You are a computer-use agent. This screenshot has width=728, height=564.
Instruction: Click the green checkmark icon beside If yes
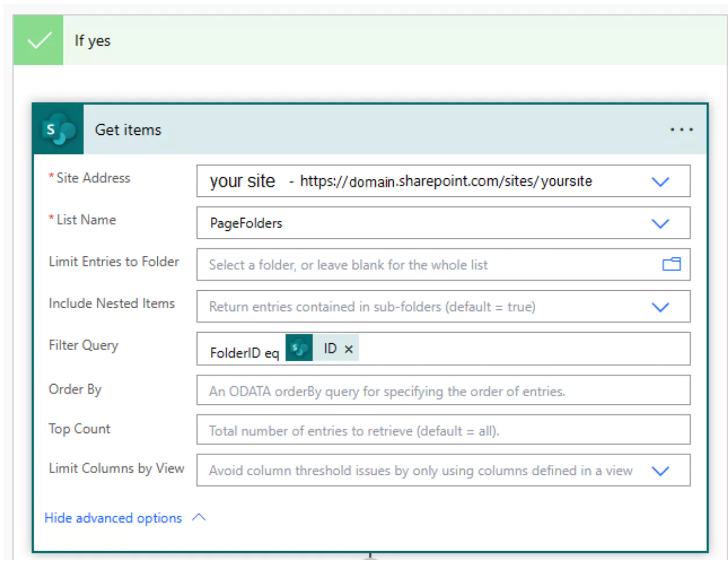38,40
